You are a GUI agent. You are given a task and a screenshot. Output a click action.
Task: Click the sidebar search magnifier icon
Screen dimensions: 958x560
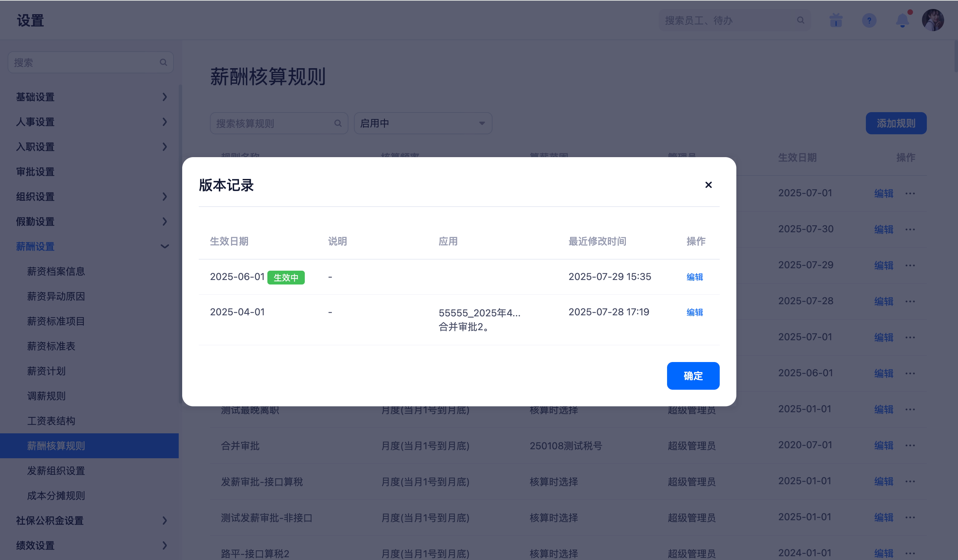(x=163, y=62)
